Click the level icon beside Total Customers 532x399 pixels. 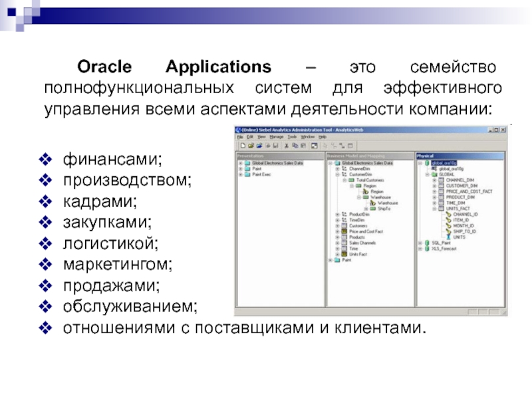point(351,180)
